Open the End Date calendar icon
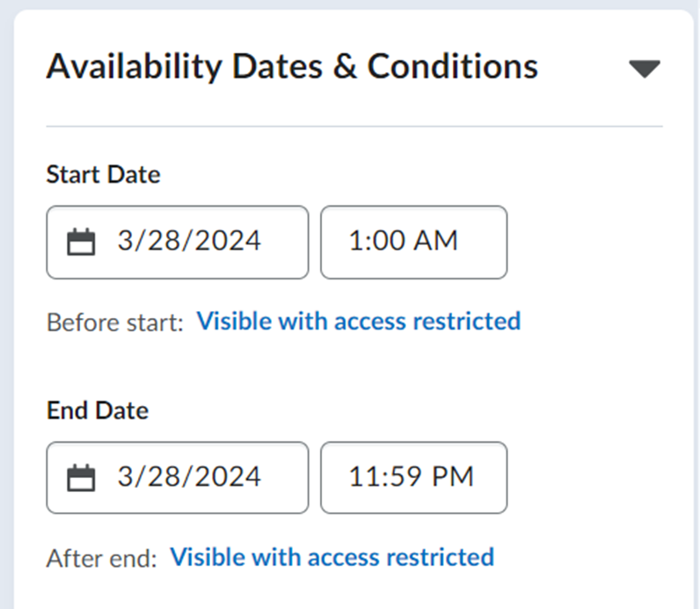This screenshot has height=609, width=700. pos(81,478)
